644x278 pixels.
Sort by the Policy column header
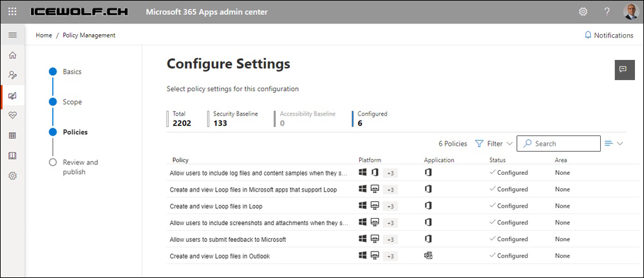pyautogui.click(x=180, y=160)
